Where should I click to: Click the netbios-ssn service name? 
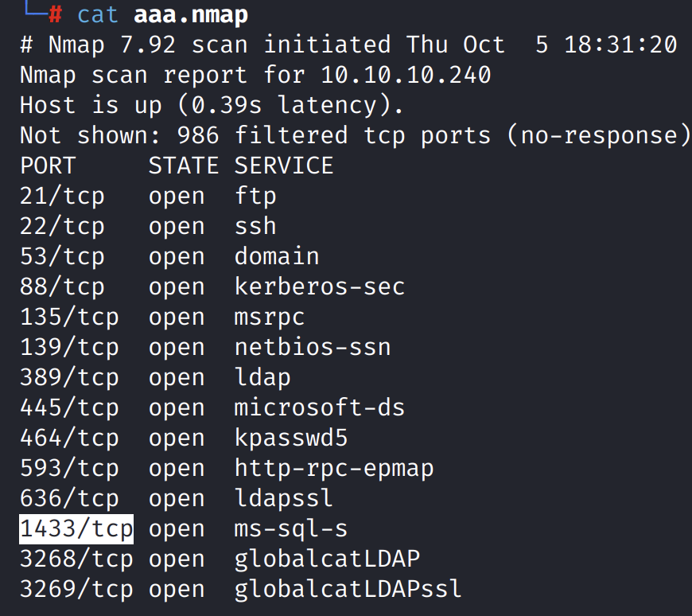tap(312, 348)
